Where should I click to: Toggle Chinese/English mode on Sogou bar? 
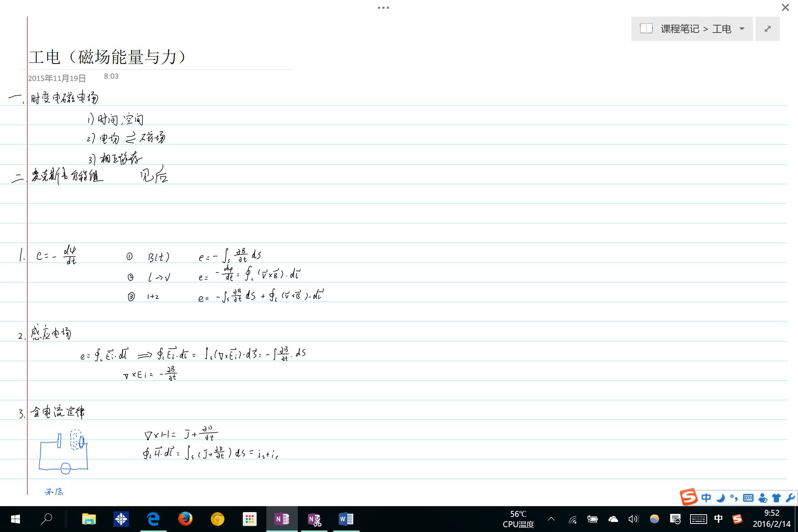(x=706, y=498)
